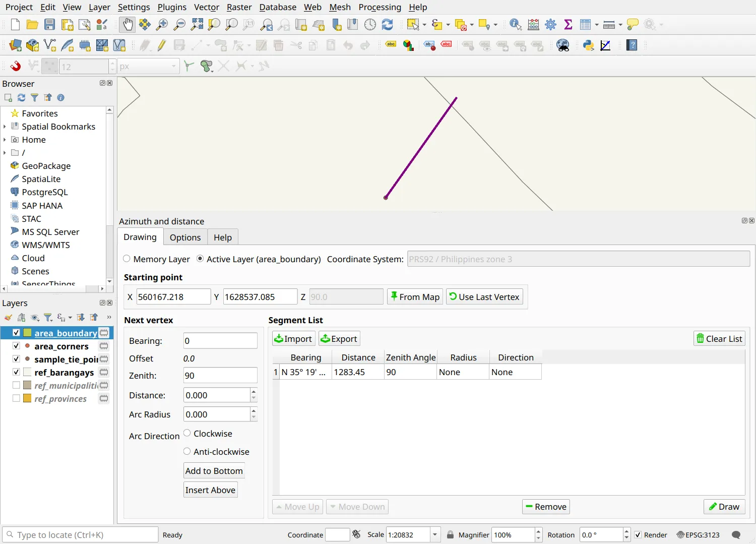Create a new project with the blank page icon
The image size is (756, 544).
15,24
